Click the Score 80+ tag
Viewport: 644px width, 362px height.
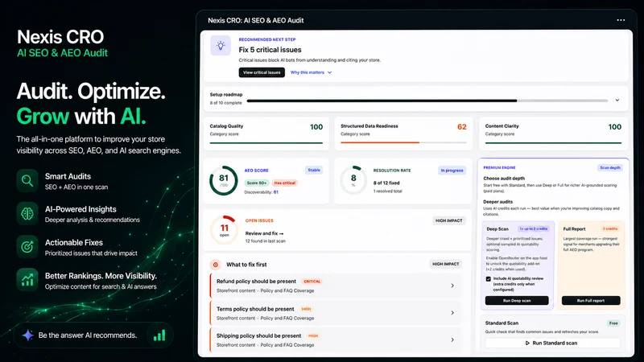tap(257, 183)
